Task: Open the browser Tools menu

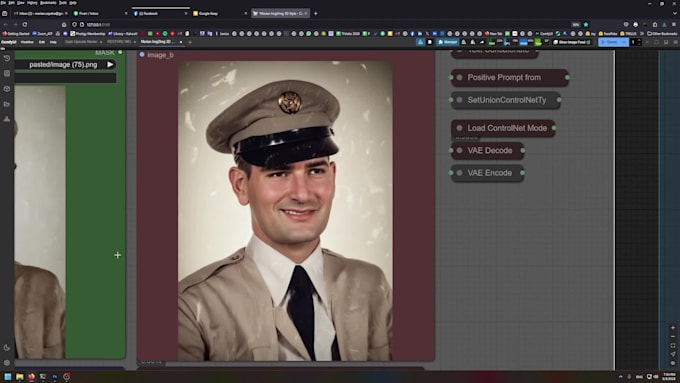Action: pyautogui.click(x=63, y=3)
